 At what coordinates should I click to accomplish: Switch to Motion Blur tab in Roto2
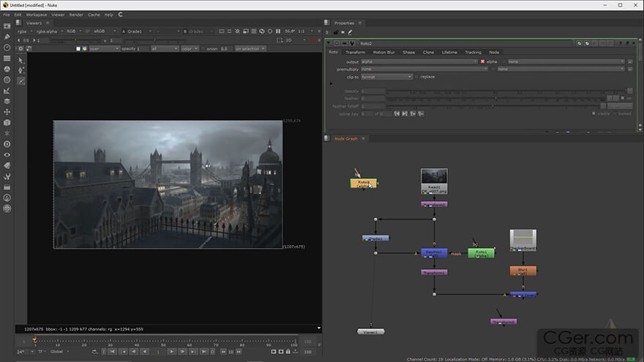pos(383,53)
